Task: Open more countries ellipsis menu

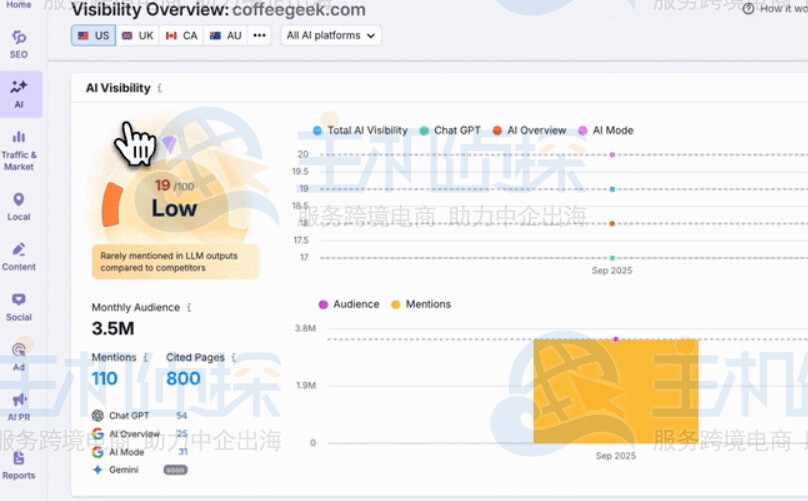Action: point(259,36)
